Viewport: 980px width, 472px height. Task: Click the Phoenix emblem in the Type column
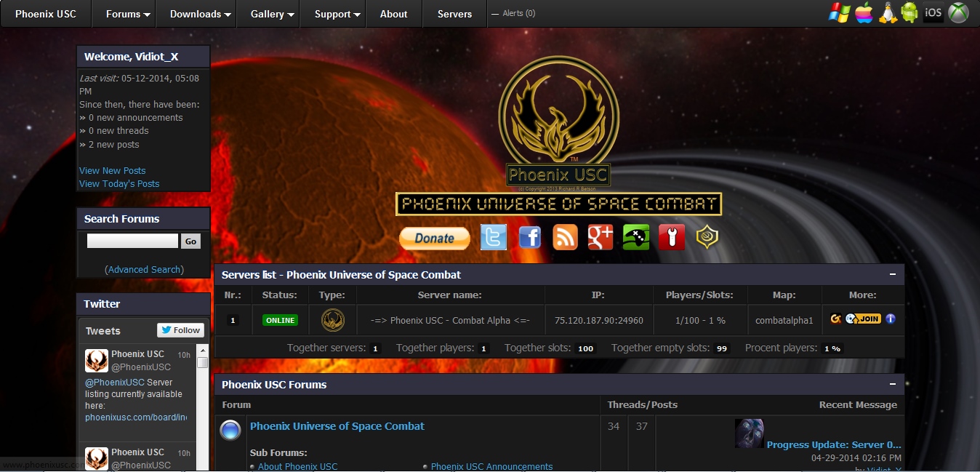[x=333, y=320]
